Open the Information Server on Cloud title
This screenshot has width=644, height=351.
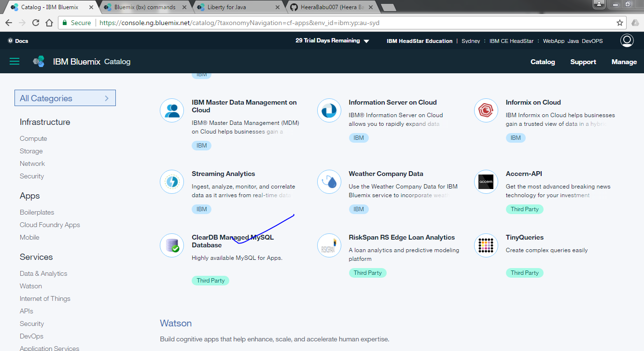point(392,102)
